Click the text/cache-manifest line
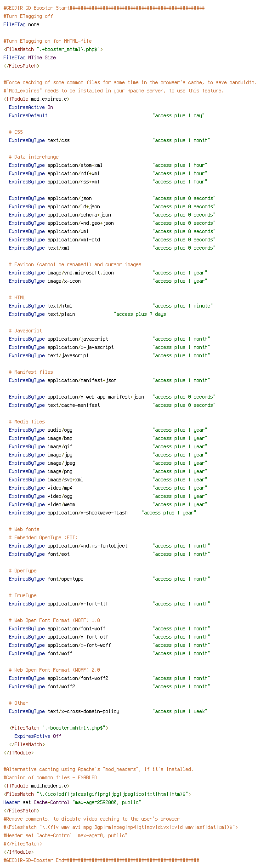Viewport: 261px width, 868px height. click(112, 405)
